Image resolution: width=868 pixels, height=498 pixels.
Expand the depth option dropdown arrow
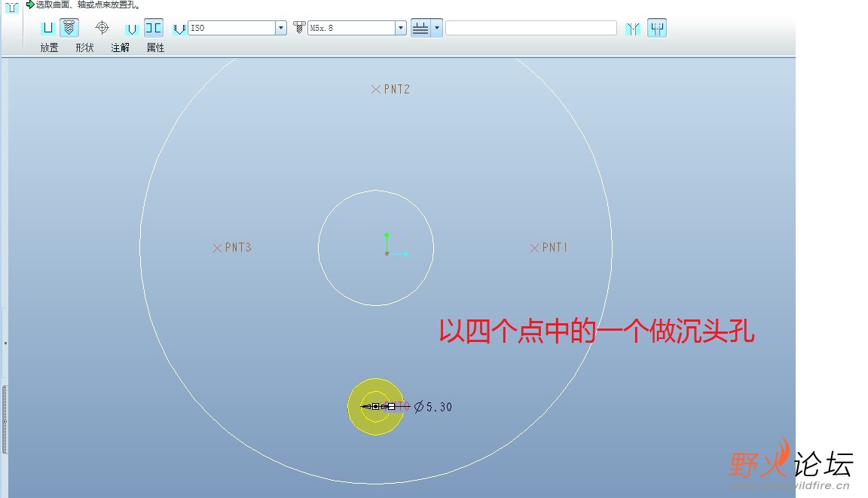pos(437,28)
